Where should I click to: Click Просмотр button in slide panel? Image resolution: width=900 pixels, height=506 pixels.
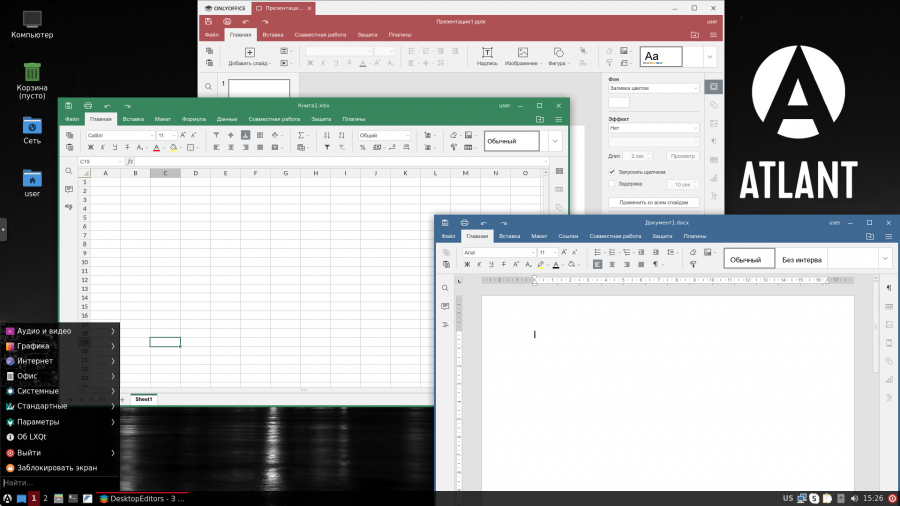(x=682, y=156)
